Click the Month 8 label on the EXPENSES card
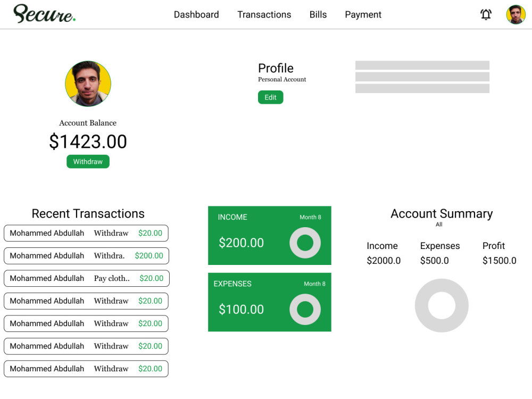The image size is (532, 399). pos(314,284)
